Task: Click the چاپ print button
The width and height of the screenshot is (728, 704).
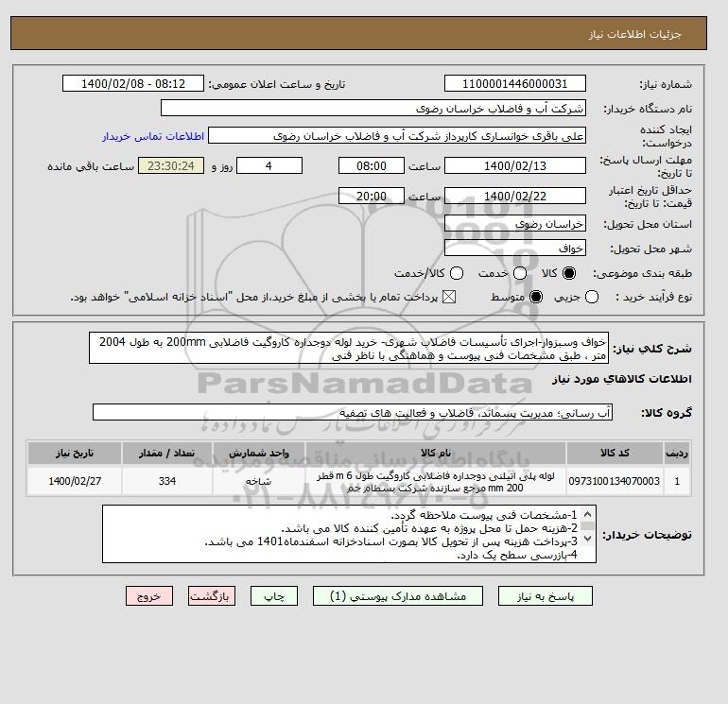Action: click(274, 596)
